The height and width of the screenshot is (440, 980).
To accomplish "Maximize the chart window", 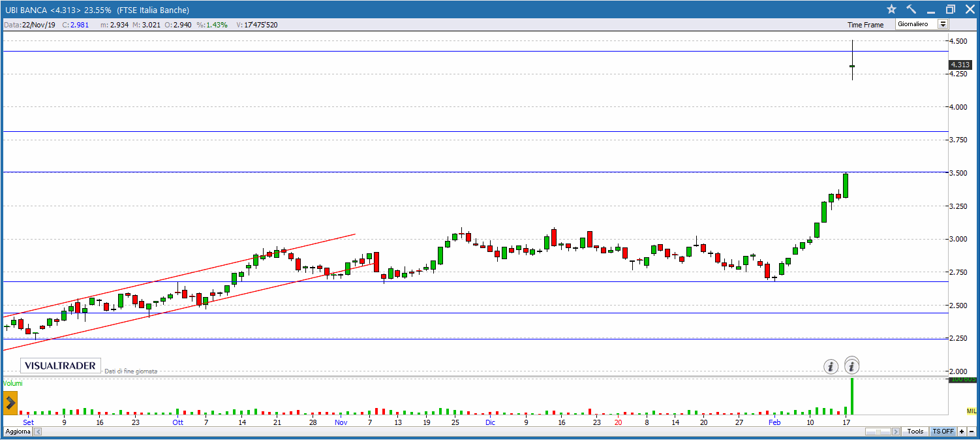I will coord(951,9).
